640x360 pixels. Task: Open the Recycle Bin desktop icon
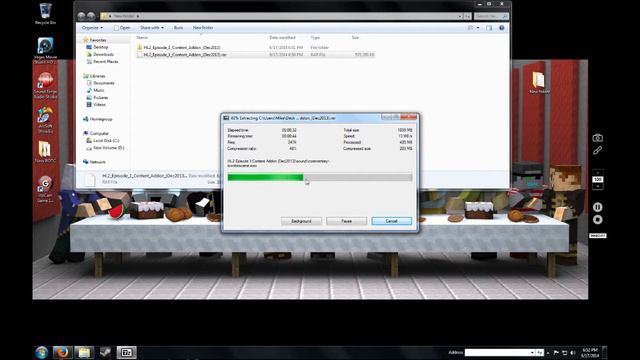(45, 14)
